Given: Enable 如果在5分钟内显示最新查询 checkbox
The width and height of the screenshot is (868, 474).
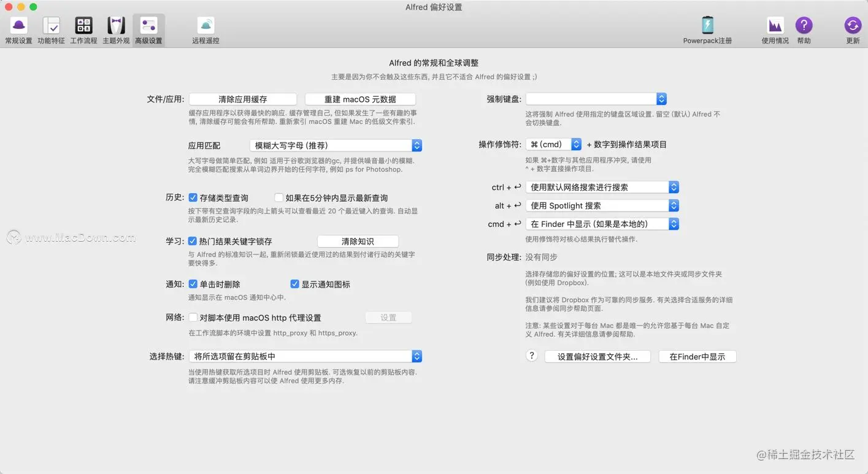Looking at the screenshot, I should (x=278, y=197).
